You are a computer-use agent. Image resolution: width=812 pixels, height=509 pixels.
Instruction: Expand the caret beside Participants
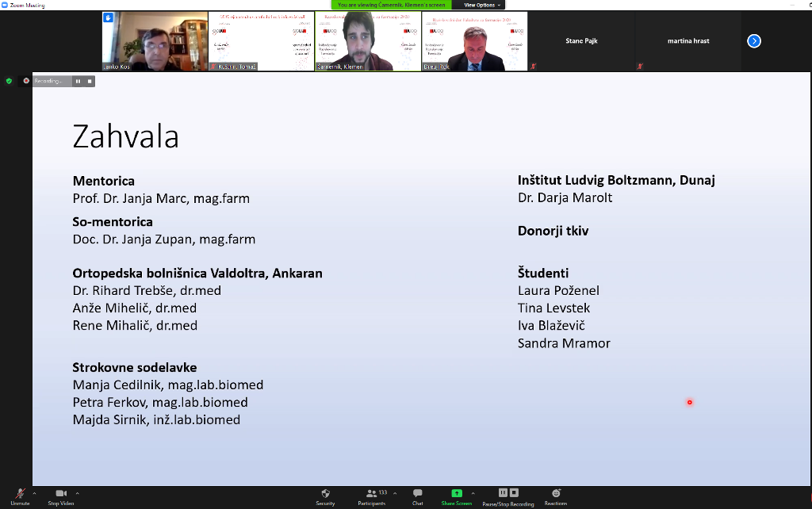point(395,493)
